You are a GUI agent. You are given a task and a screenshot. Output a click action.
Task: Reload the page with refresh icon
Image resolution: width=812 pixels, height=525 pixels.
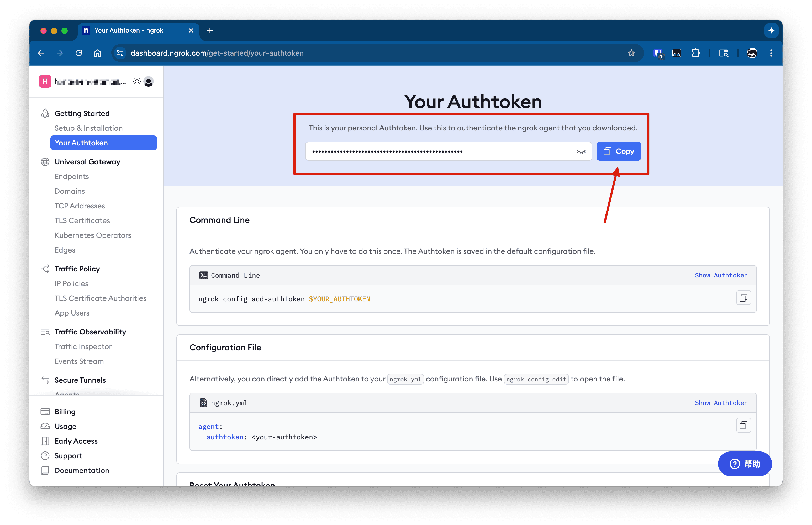[79, 53]
